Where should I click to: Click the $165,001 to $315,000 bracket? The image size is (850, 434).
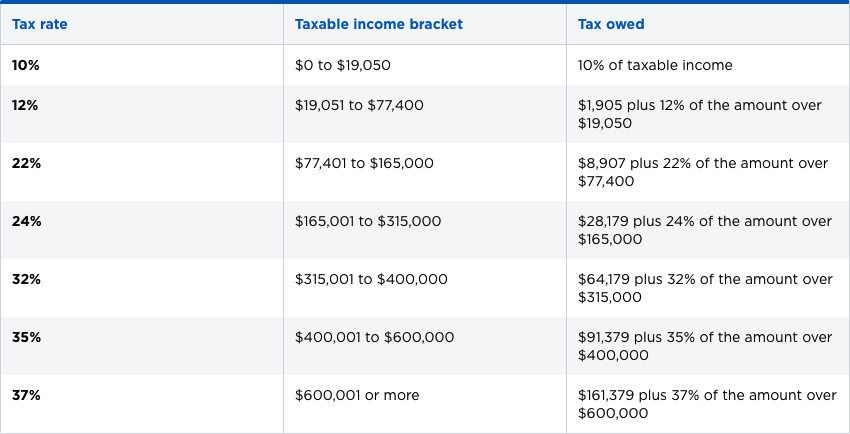(368, 221)
